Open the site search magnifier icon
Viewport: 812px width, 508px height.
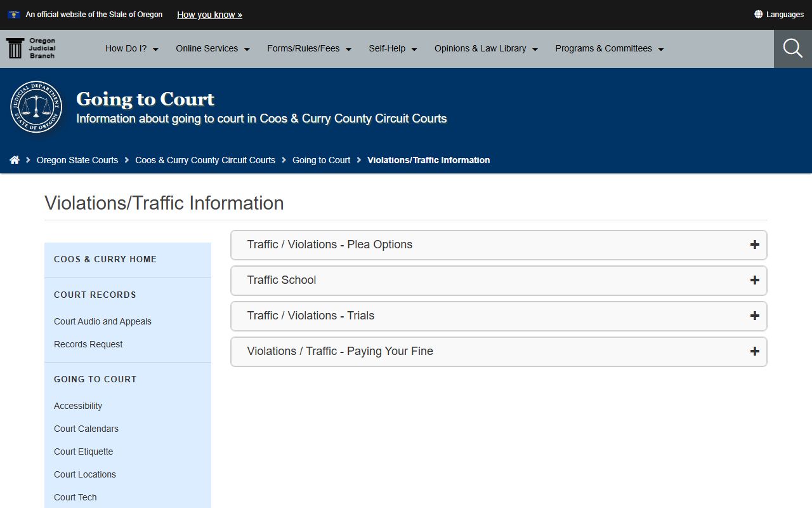(x=793, y=48)
